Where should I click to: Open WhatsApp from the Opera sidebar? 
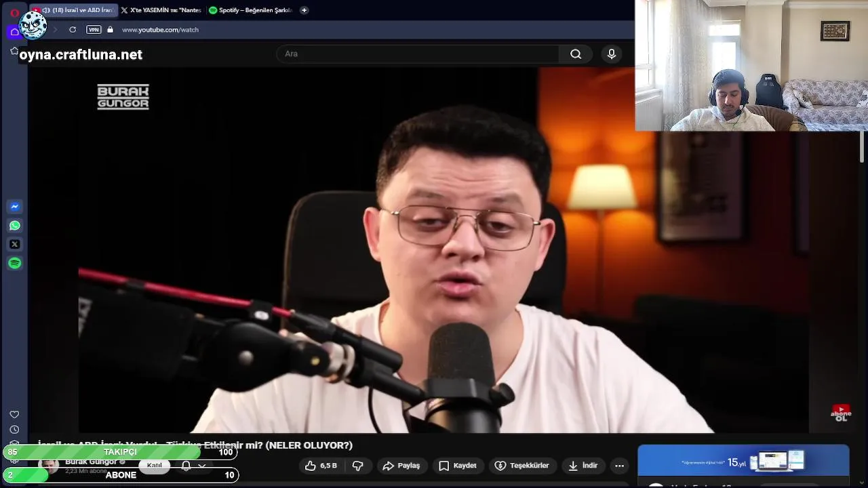(15, 226)
